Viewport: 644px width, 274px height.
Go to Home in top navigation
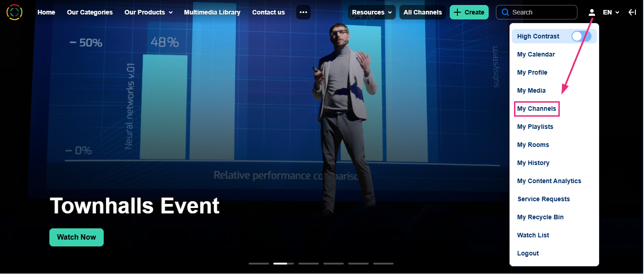click(x=46, y=12)
